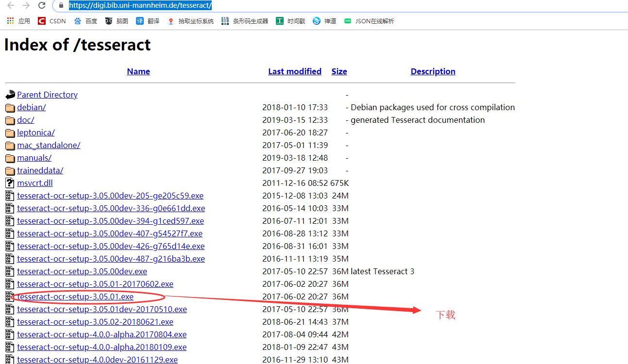628x364 pixels.
Task: Open the 时间戳 timestamp bookmark icon
Action: tap(281, 21)
